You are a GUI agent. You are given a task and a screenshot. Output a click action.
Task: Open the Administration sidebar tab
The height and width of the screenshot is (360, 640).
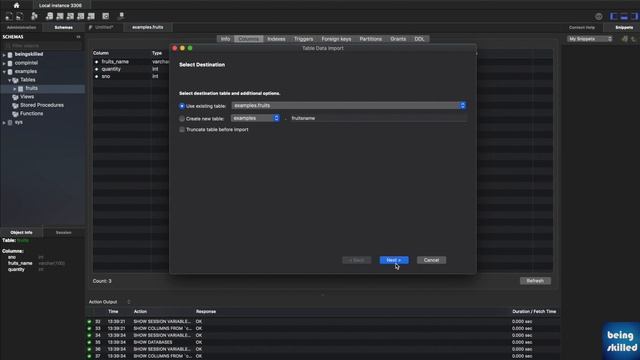coord(22,27)
